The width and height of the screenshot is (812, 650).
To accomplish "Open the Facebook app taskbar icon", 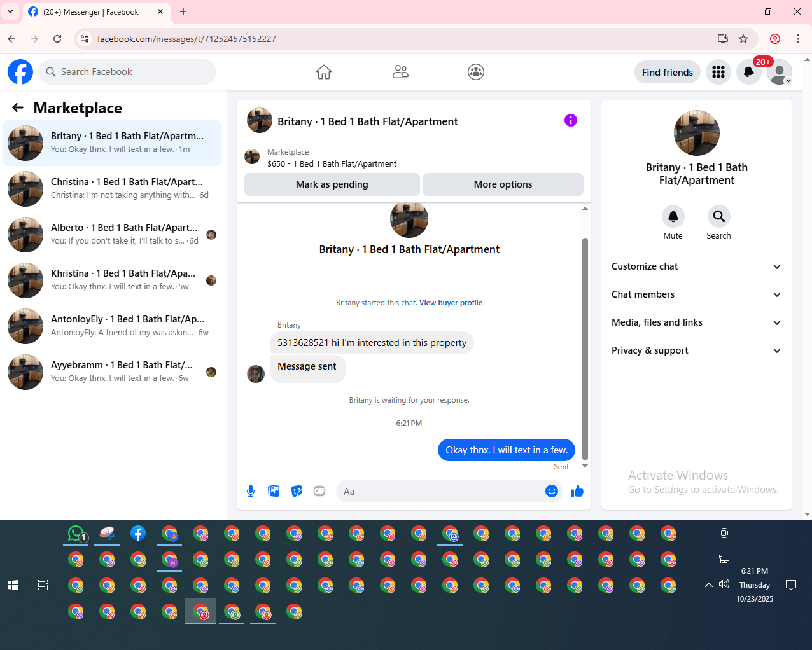I will [138, 534].
